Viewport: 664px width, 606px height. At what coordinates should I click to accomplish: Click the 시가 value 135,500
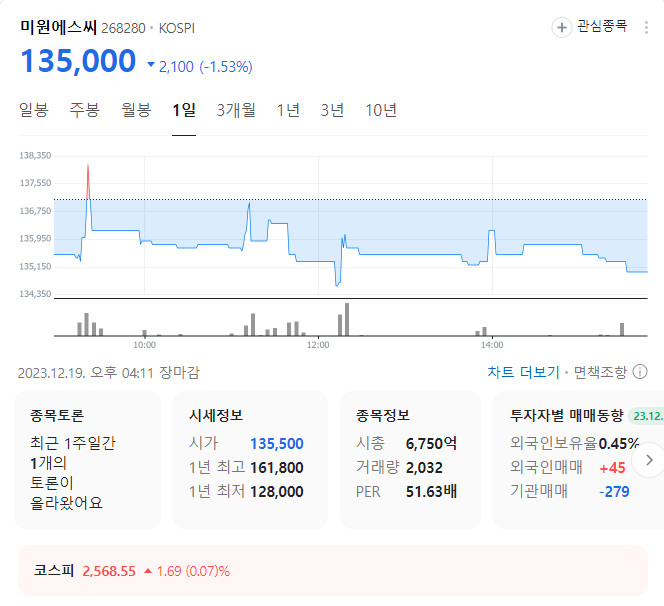[277, 443]
